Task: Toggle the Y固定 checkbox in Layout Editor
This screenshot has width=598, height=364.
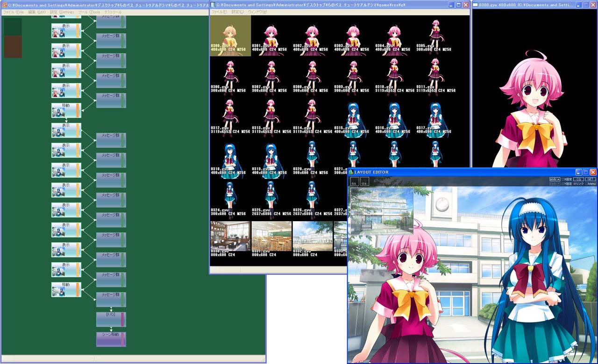Action: pyautogui.click(x=566, y=184)
